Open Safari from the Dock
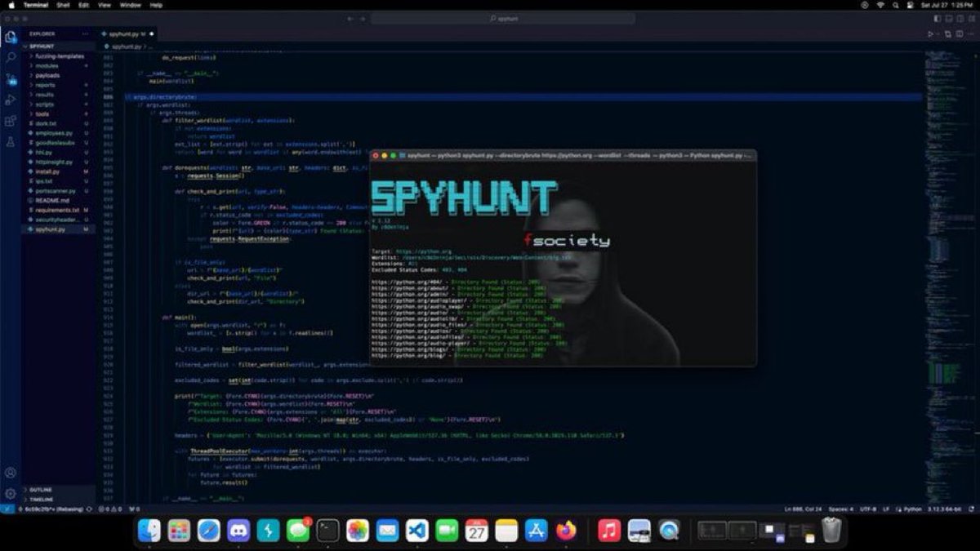 point(209,531)
